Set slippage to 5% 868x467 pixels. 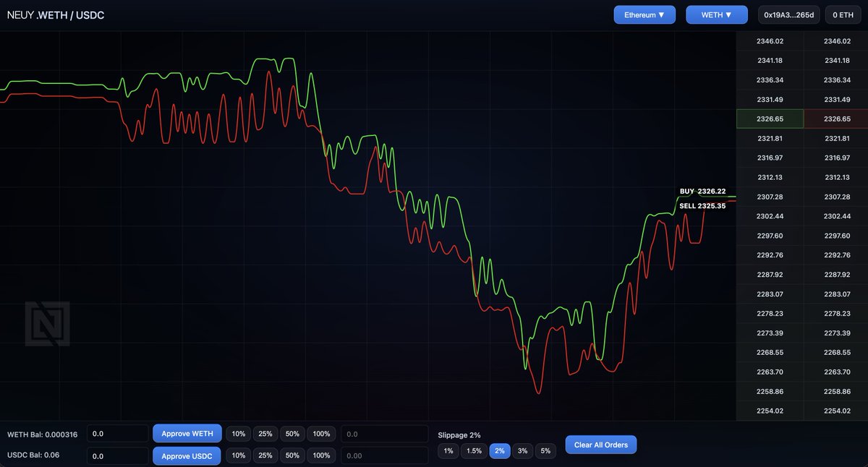(545, 451)
